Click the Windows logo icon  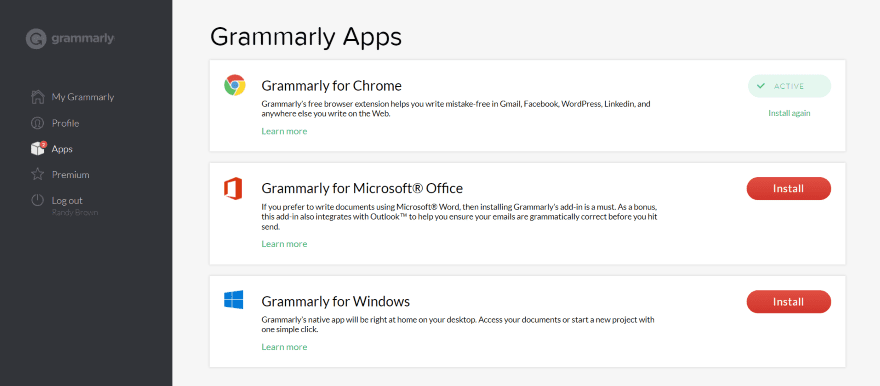[x=233, y=300]
